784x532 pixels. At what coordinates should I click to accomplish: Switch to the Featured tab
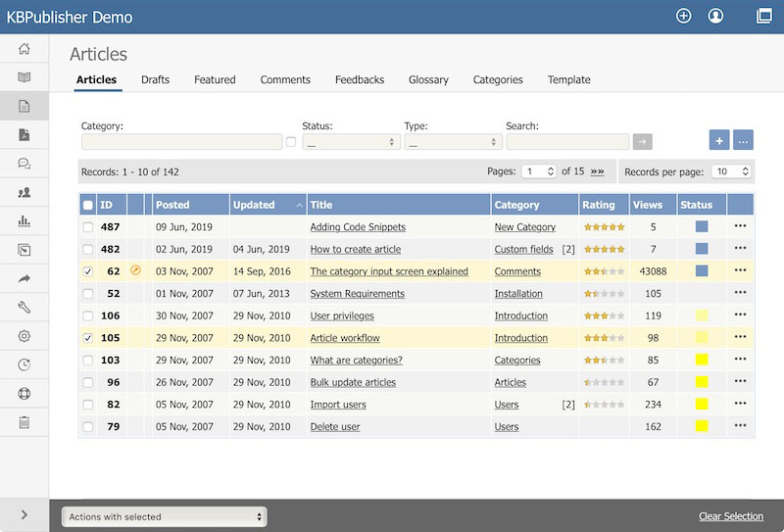pos(215,79)
